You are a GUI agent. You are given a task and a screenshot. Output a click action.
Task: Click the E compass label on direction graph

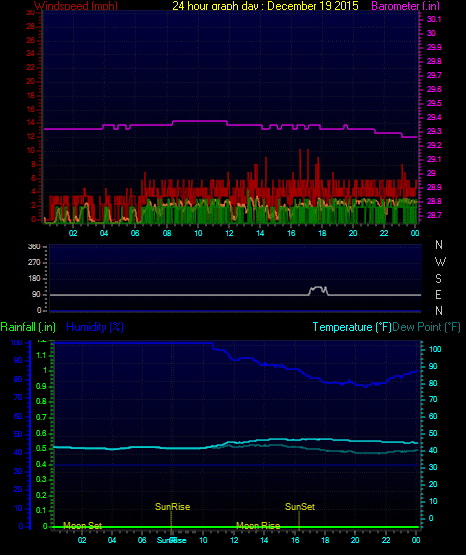pyautogui.click(x=438, y=294)
